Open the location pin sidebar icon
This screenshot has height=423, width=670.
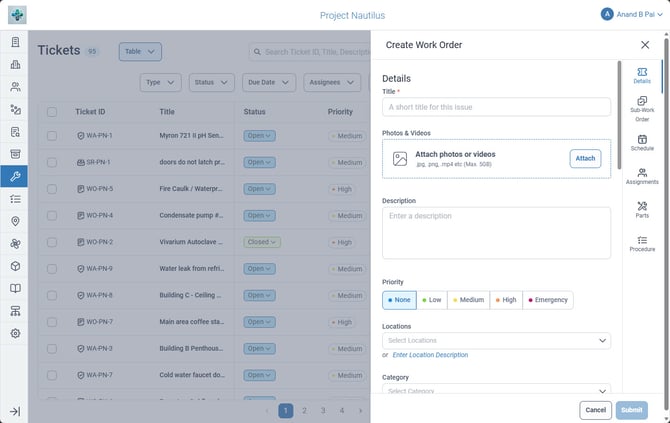[15, 221]
